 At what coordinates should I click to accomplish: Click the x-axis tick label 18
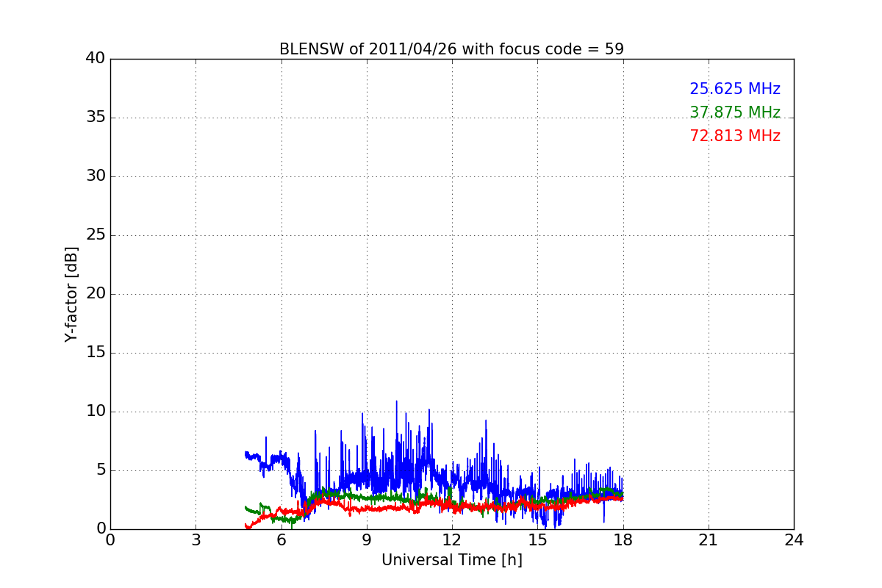tap(623, 540)
